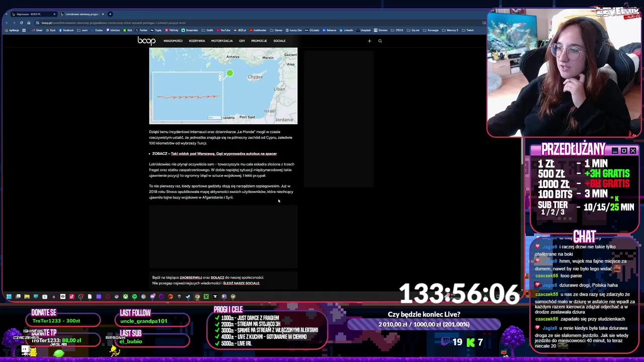Open the LinkedIn bookmark
644x362 pixels.
346,30
